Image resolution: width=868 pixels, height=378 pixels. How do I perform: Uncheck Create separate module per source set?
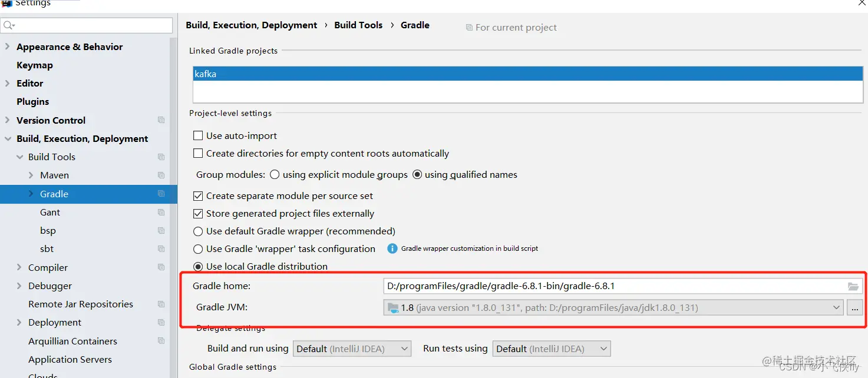[x=198, y=195]
